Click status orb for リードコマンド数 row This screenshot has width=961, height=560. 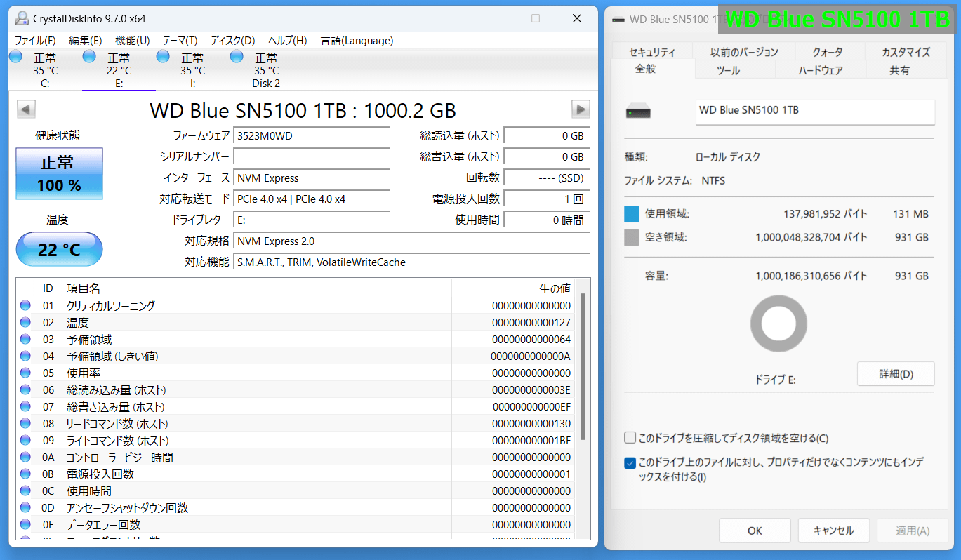pos(26,424)
